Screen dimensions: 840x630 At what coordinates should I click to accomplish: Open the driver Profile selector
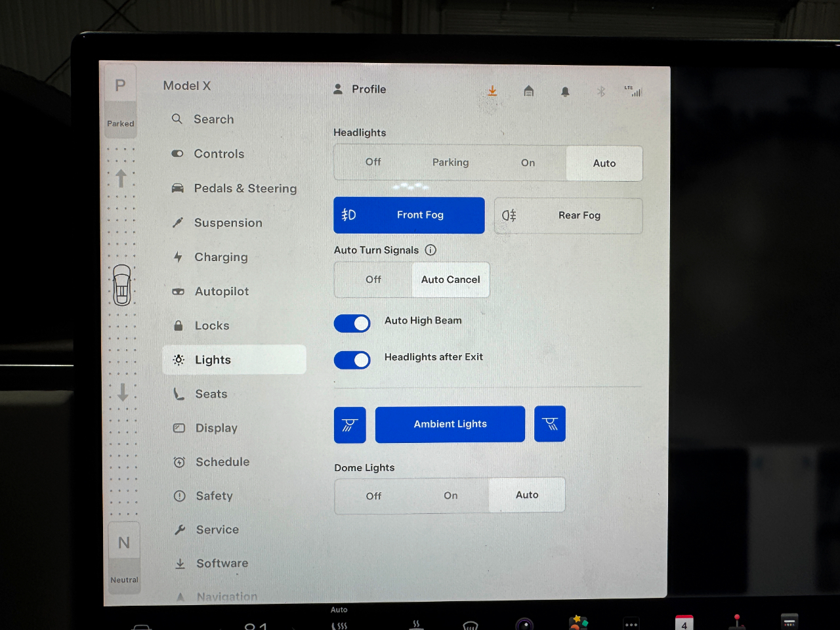click(x=360, y=89)
